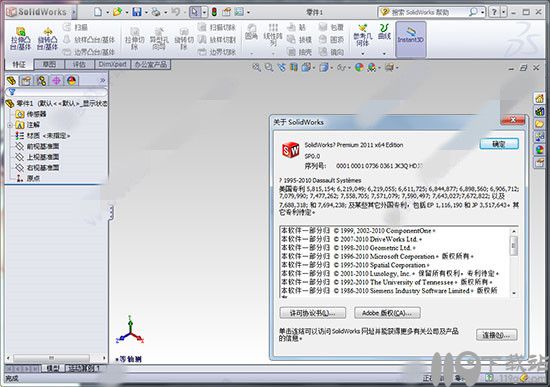Select the 材质 <未指定> material tree item
The height and width of the screenshot is (387, 550).
coord(42,135)
